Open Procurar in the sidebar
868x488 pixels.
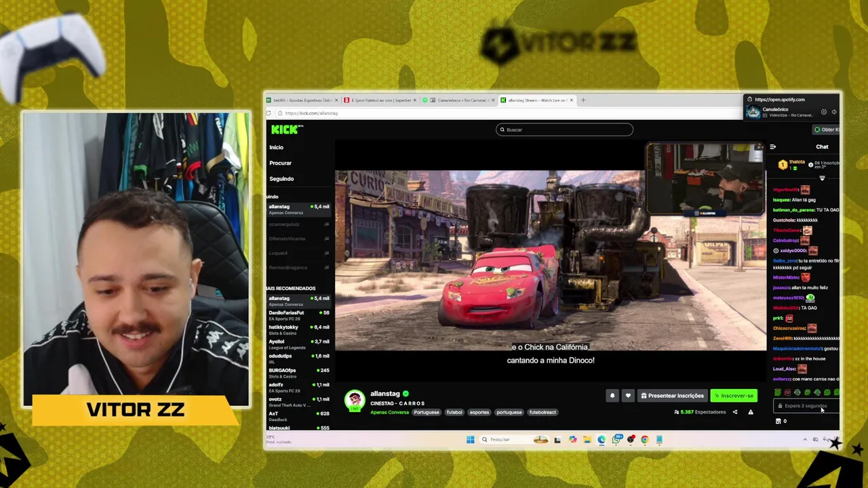[281, 163]
